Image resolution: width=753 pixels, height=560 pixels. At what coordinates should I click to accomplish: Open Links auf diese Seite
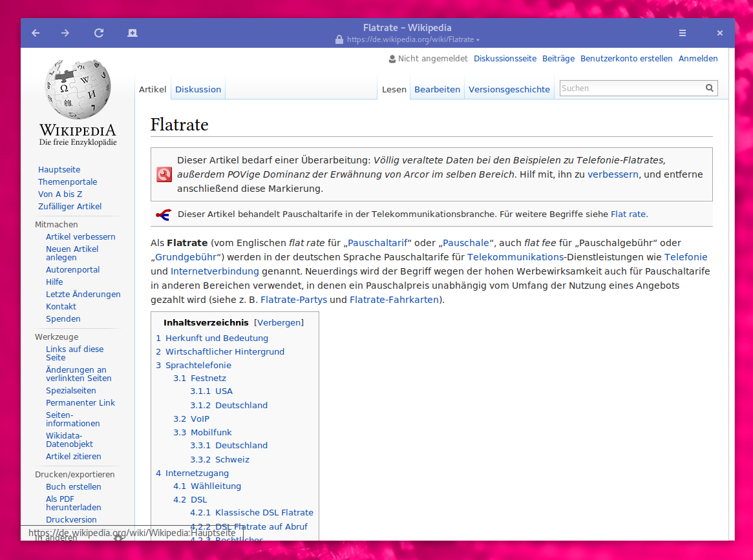[x=74, y=353]
